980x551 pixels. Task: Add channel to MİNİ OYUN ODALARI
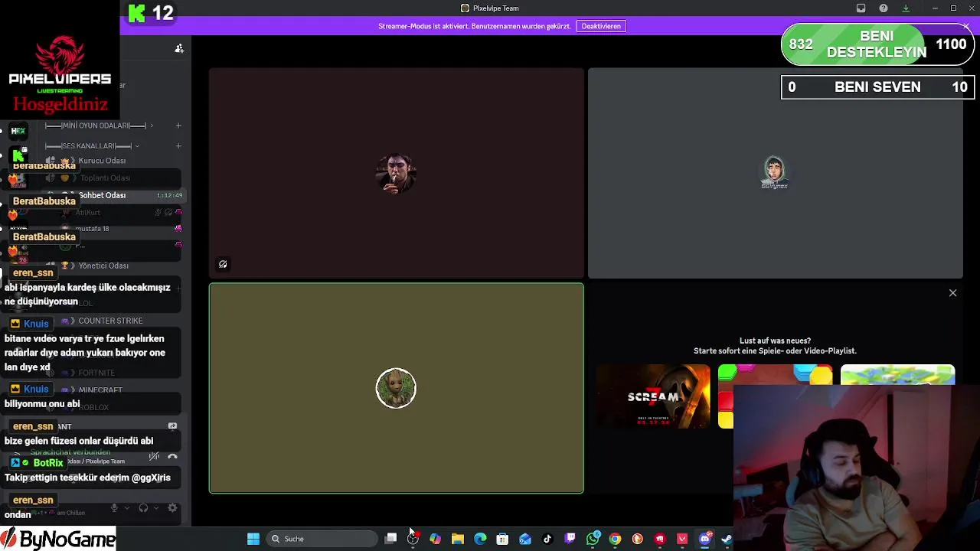[x=178, y=126]
